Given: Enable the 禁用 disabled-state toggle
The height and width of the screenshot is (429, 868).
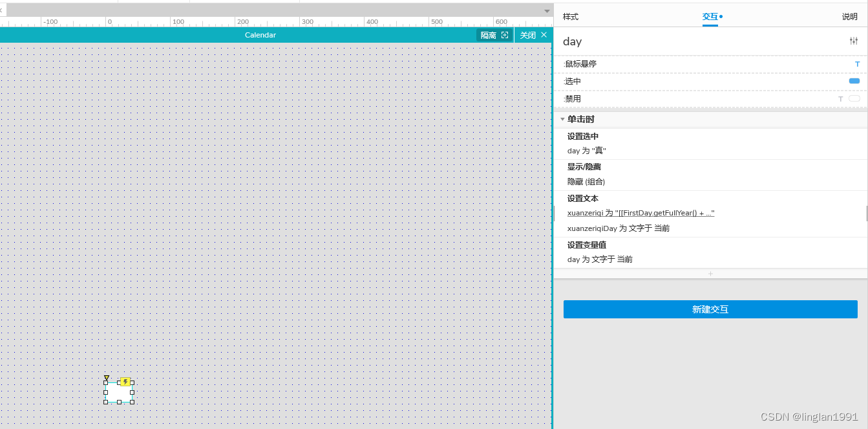Looking at the screenshot, I should coord(854,98).
